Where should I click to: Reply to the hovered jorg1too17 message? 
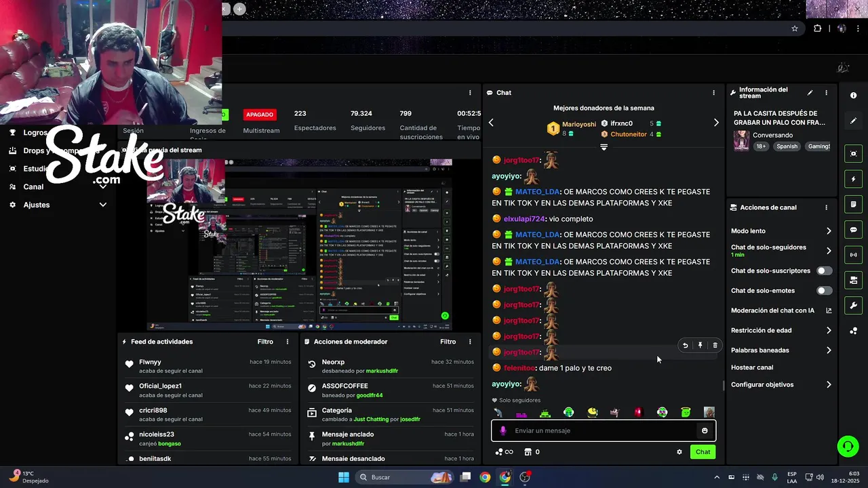click(x=685, y=346)
